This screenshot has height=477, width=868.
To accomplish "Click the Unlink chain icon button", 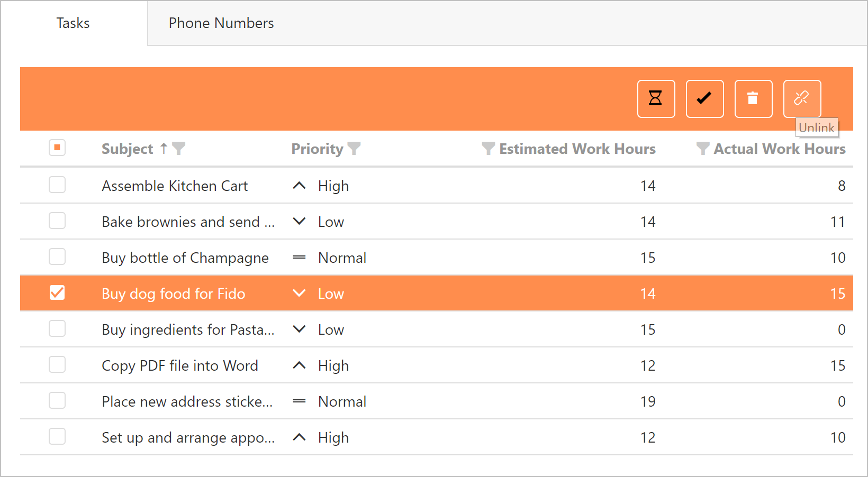I will click(801, 98).
